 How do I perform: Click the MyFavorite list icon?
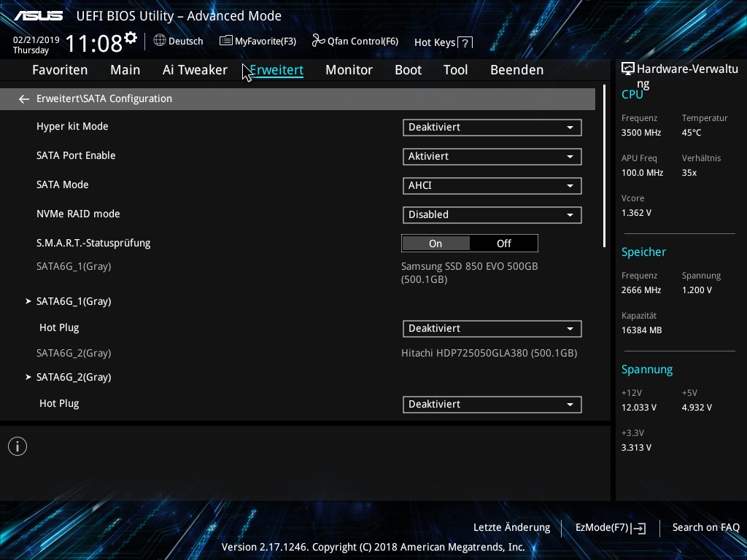pyautogui.click(x=226, y=41)
